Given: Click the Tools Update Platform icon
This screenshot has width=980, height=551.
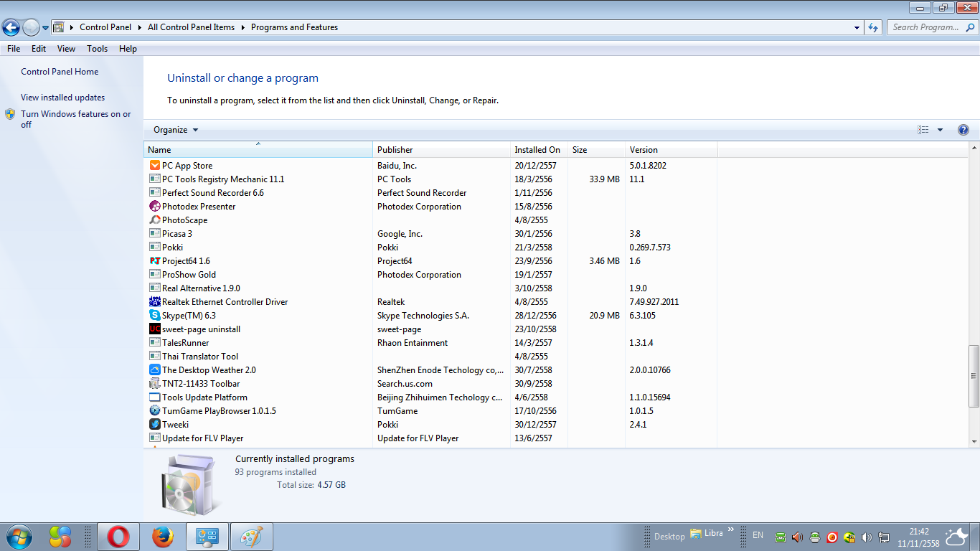Looking at the screenshot, I should [x=154, y=397].
